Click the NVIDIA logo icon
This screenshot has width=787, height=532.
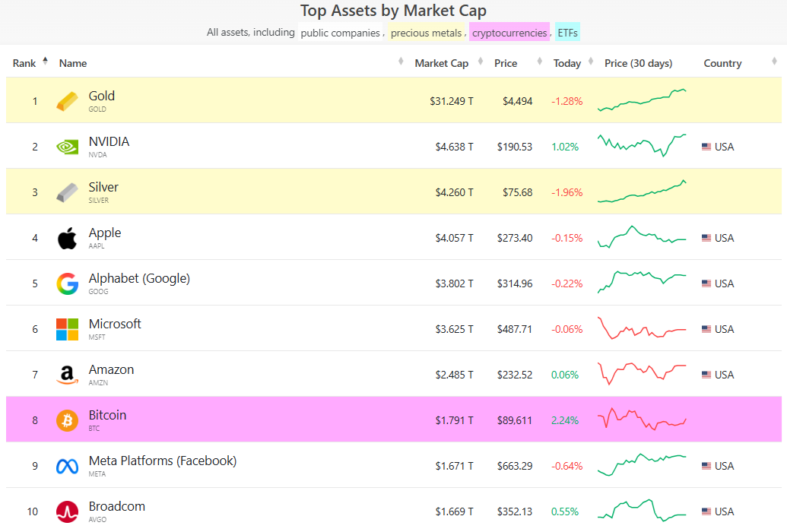[67, 147]
